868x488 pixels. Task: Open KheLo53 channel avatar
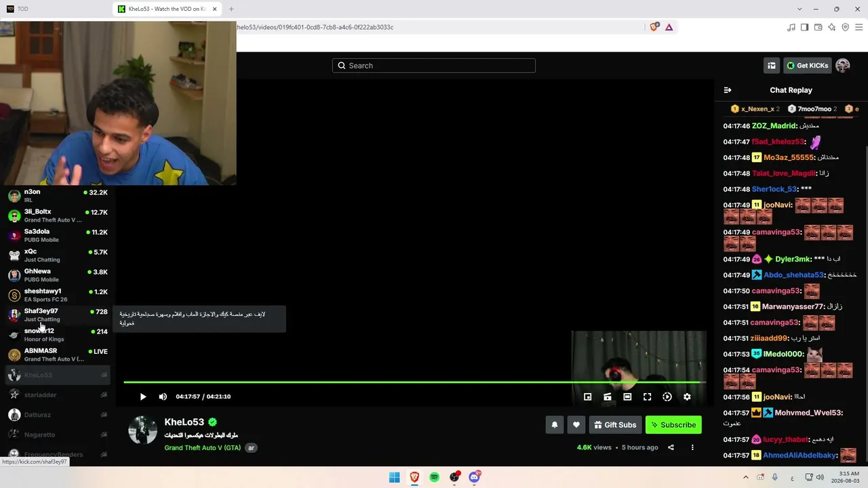click(142, 430)
